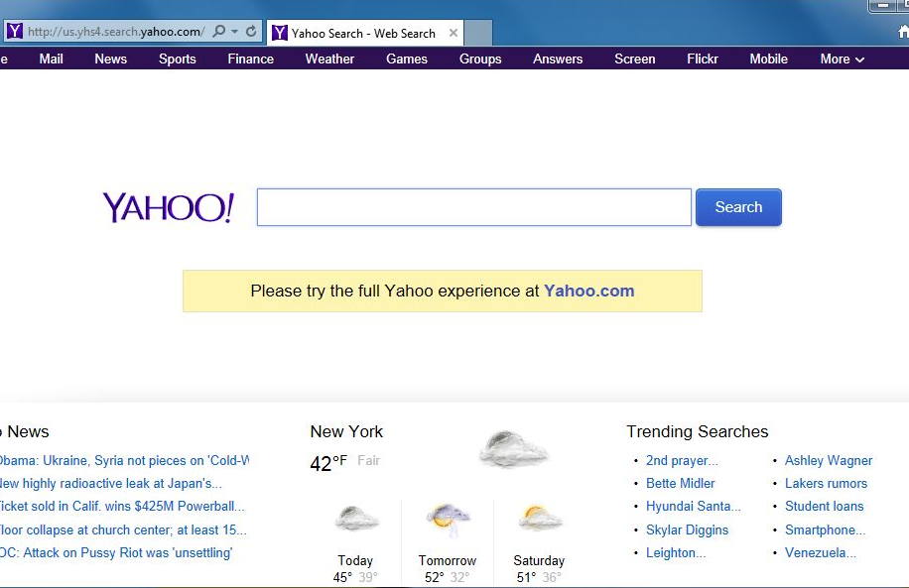This screenshot has width=909, height=588.
Task: Click the current weather cloud icon for New York
Action: tap(513, 449)
